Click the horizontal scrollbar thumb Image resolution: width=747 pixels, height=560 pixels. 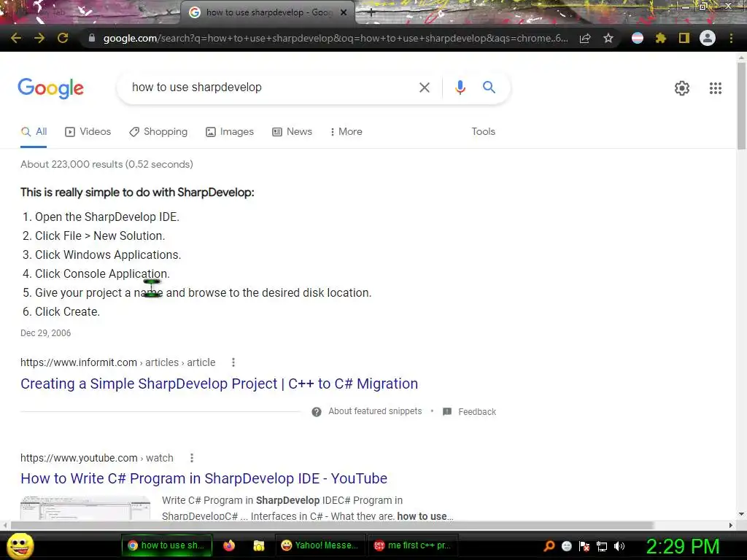click(332, 526)
